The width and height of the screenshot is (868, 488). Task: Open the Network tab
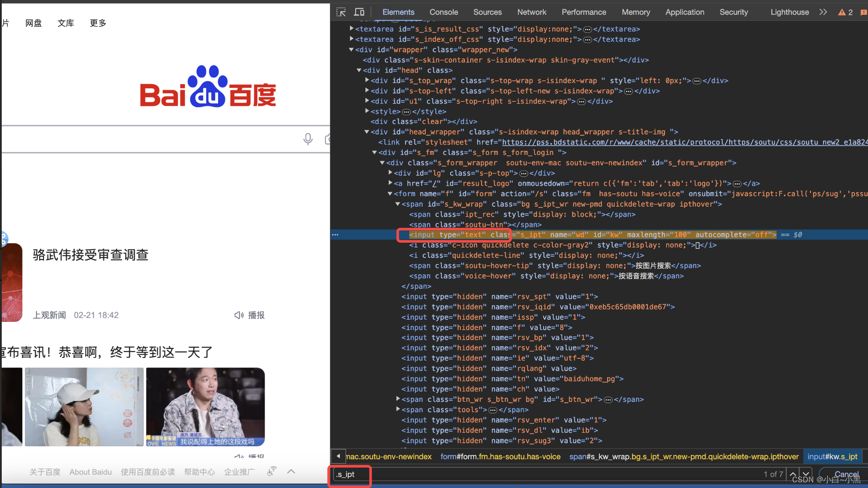531,12
